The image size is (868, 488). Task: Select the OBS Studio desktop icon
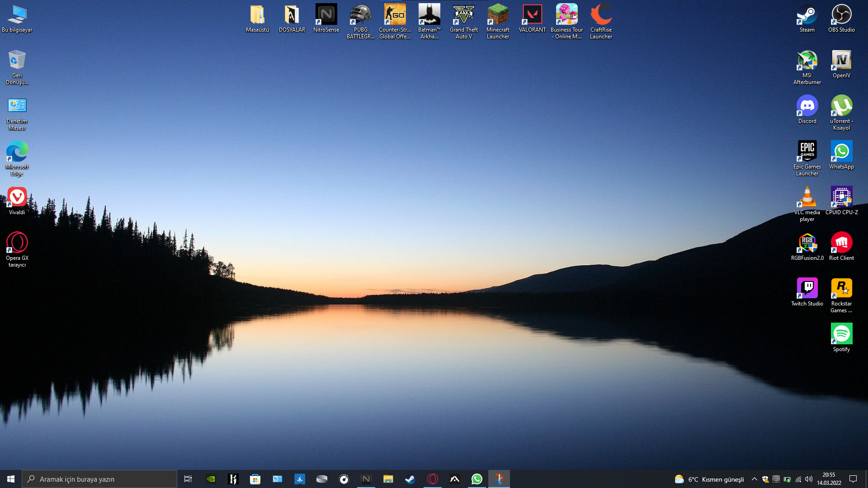coord(841,18)
